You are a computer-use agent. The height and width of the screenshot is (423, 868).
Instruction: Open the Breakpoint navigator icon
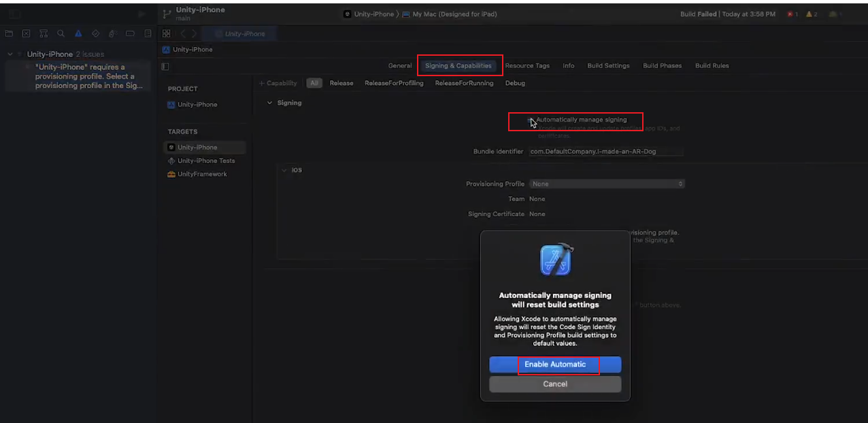click(x=130, y=33)
